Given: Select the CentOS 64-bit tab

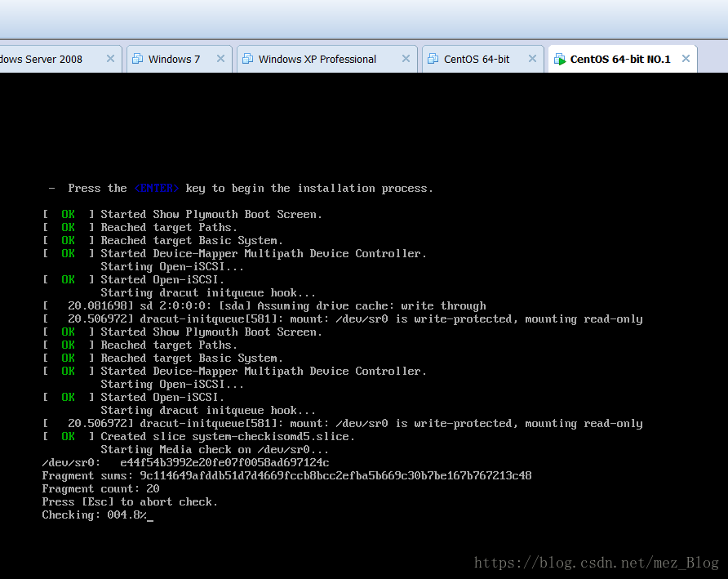Looking at the screenshot, I should pyautogui.click(x=477, y=59).
